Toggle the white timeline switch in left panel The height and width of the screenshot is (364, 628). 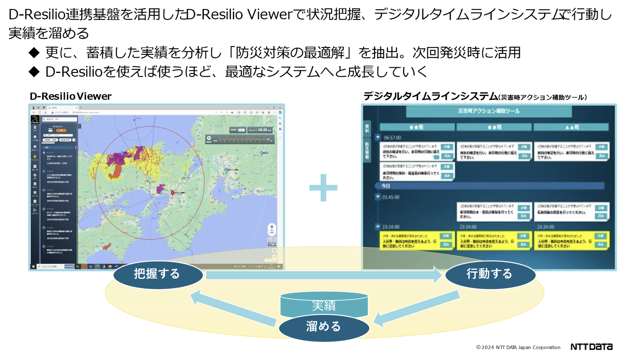click(x=50, y=131)
